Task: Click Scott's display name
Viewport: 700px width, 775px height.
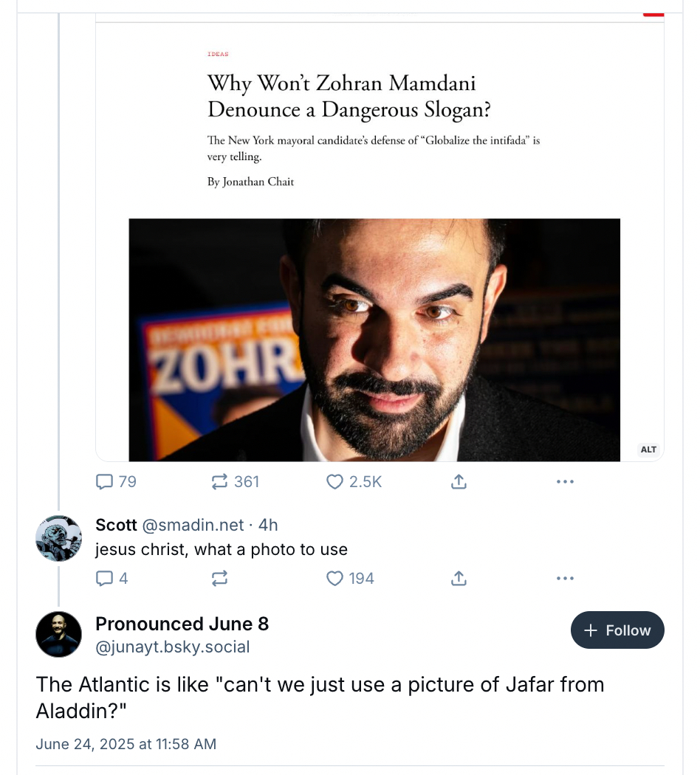Action: click(x=116, y=525)
